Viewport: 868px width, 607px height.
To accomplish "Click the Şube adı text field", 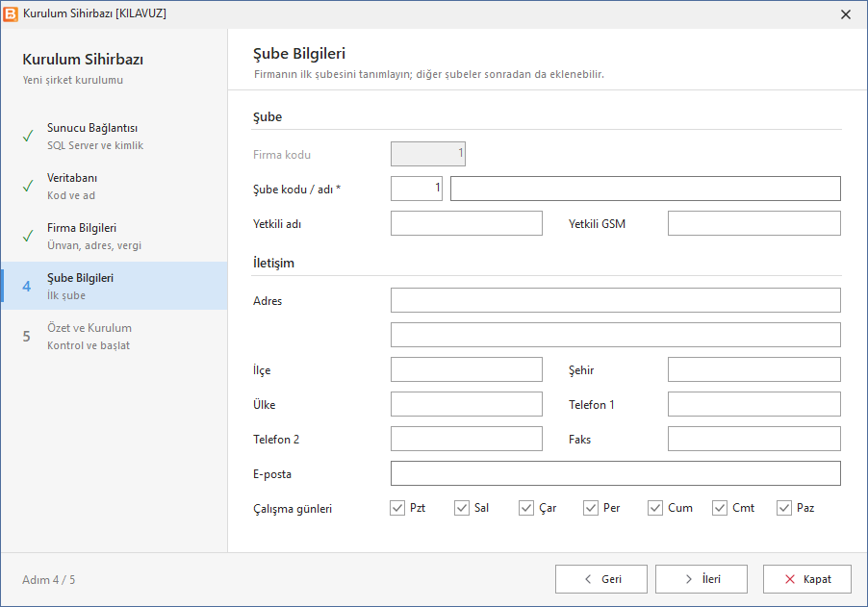I will coord(646,189).
